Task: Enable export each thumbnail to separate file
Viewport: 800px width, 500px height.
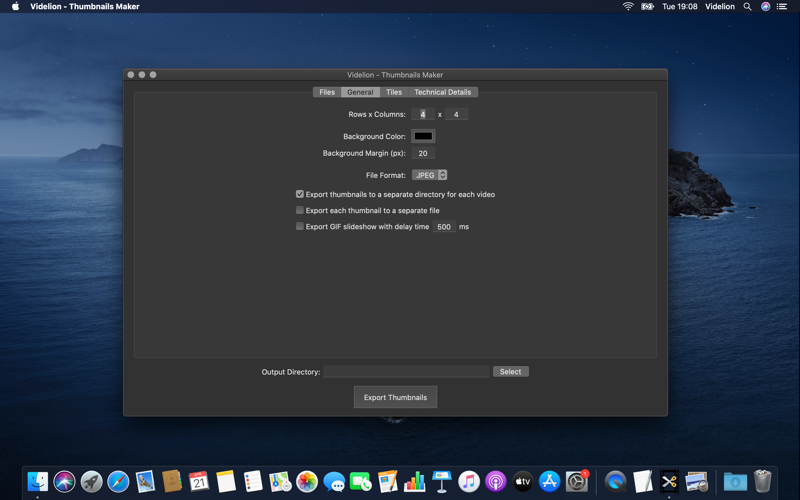Action: pos(299,210)
